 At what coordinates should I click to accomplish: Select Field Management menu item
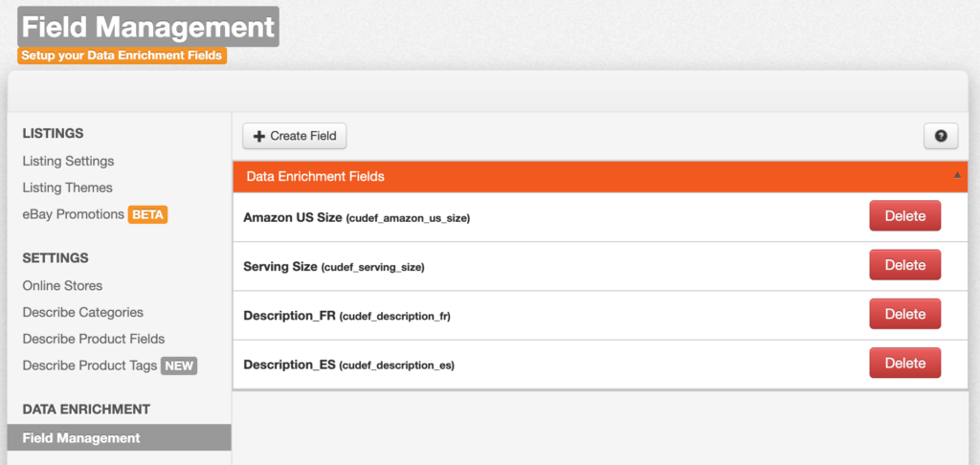81,438
